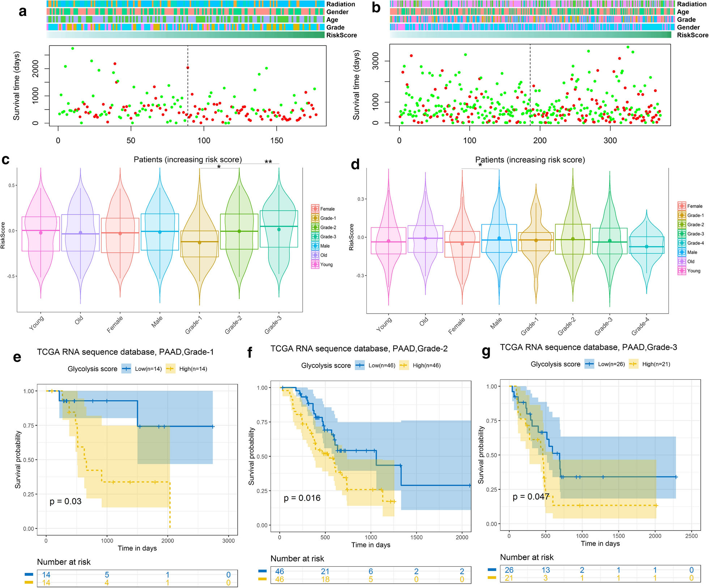Click the panel letter g

(x=487, y=352)
